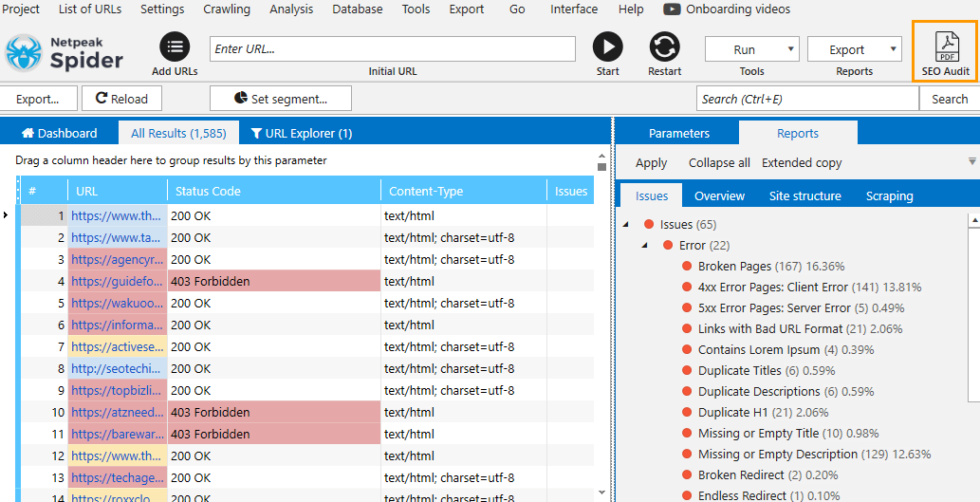This screenshot has width=980, height=502.
Task: Open the SEO Audit PDF report
Action: point(946,52)
